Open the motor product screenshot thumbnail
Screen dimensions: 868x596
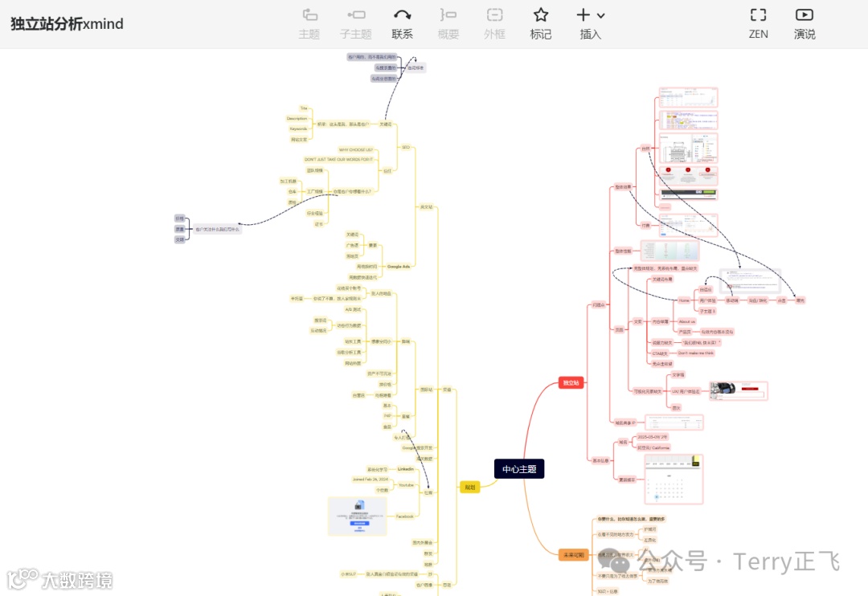739,390
